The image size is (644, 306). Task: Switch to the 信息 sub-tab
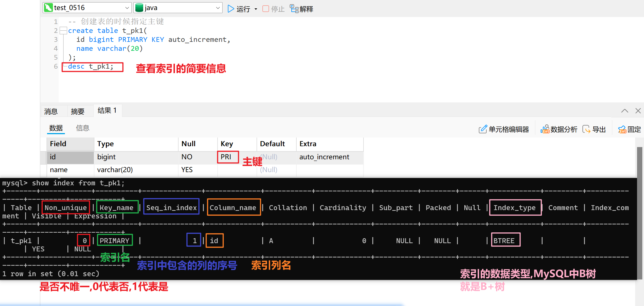click(82, 128)
